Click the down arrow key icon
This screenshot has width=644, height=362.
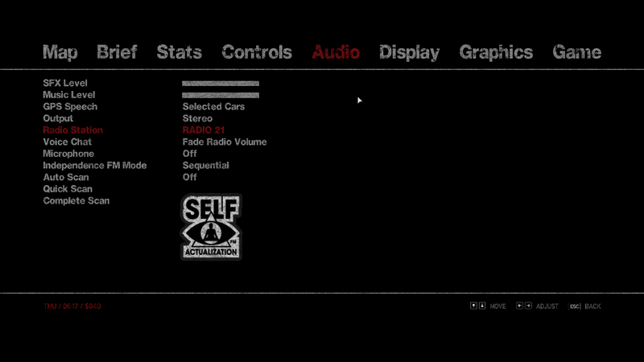(x=482, y=306)
